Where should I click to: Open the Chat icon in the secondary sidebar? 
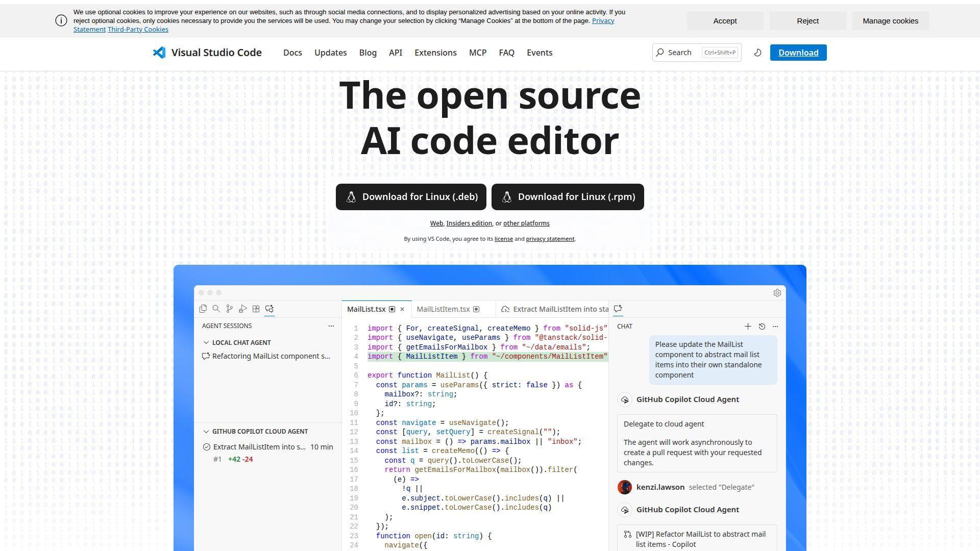[618, 309]
